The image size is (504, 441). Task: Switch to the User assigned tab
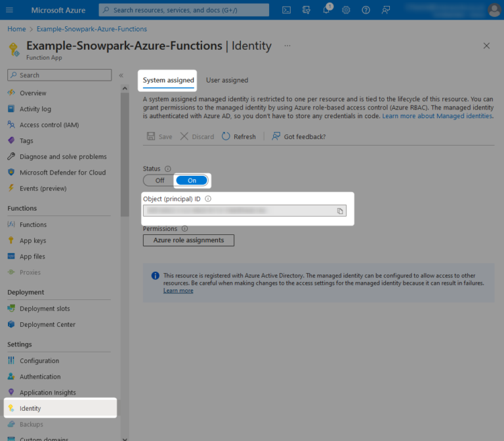click(227, 80)
